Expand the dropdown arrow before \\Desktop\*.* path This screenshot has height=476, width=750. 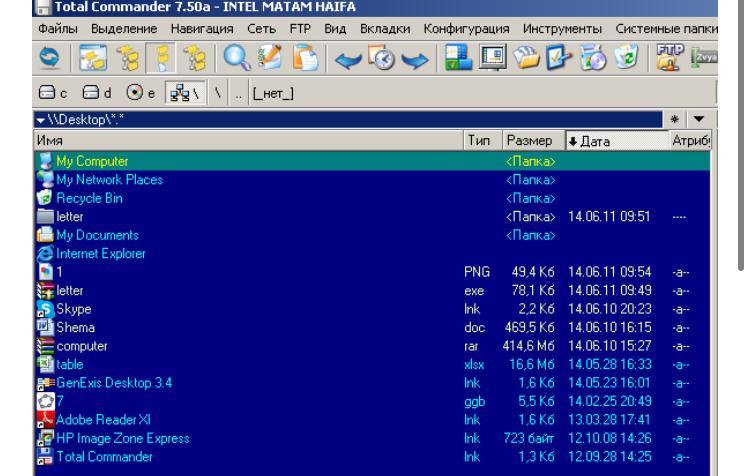(41, 120)
